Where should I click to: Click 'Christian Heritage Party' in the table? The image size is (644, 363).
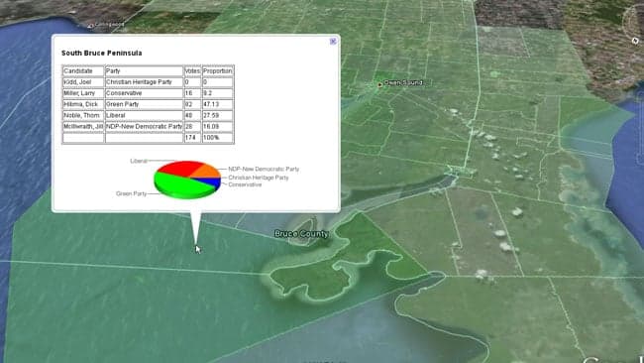[x=145, y=82]
